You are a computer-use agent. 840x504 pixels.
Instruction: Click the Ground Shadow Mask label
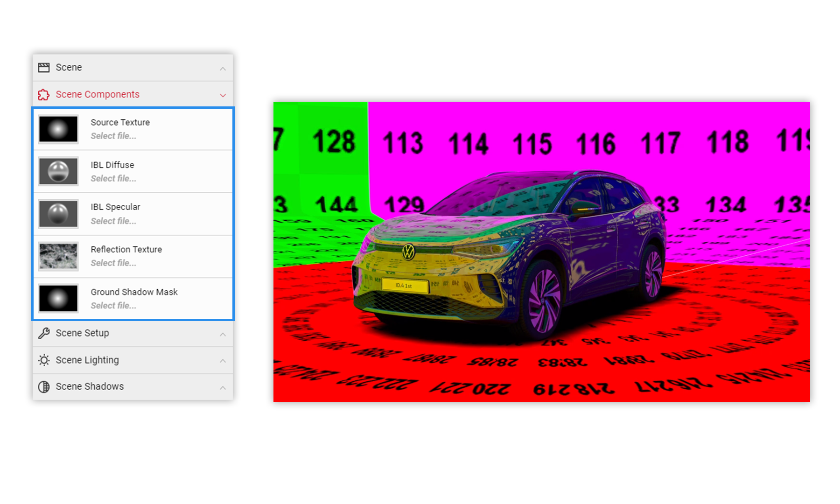pos(134,292)
